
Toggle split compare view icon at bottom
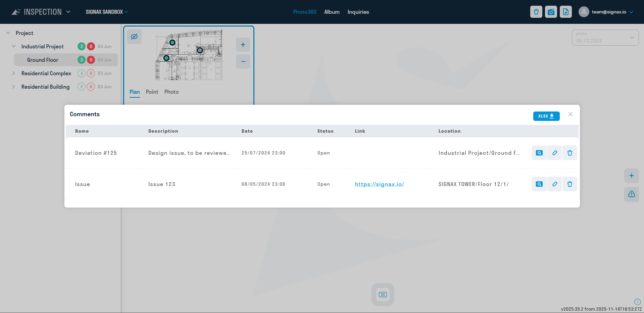point(383,295)
